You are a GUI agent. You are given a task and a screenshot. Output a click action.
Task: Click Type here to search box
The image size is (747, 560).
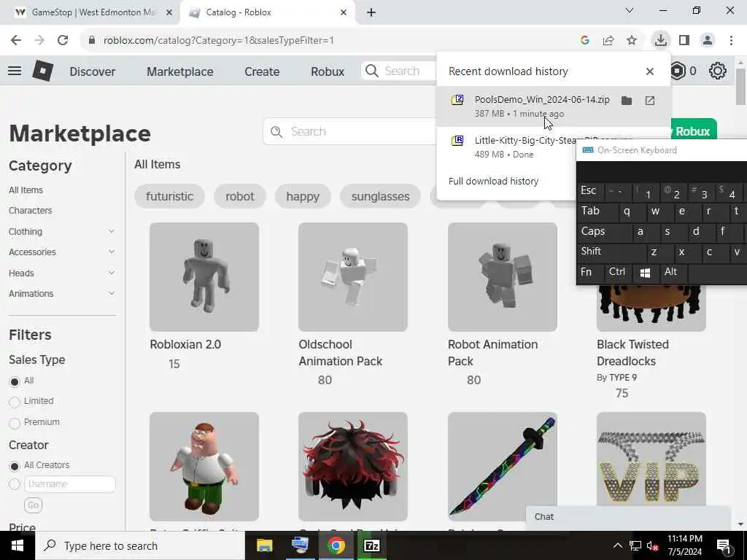pyautogui.click(x=140, y=545)
